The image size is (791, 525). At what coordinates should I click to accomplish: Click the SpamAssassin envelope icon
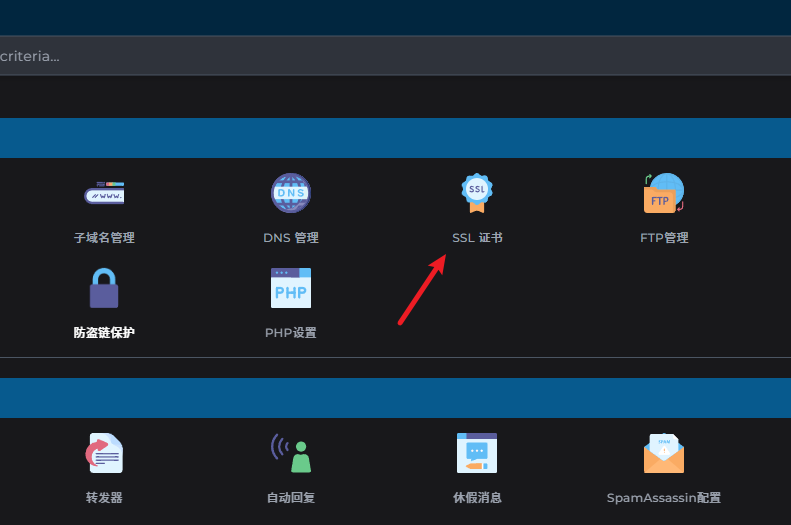pos(664,453)
